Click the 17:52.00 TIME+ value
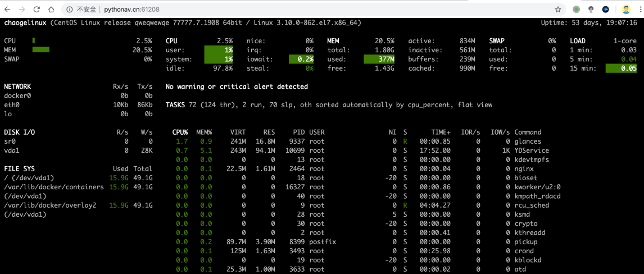 coord(435,150)
